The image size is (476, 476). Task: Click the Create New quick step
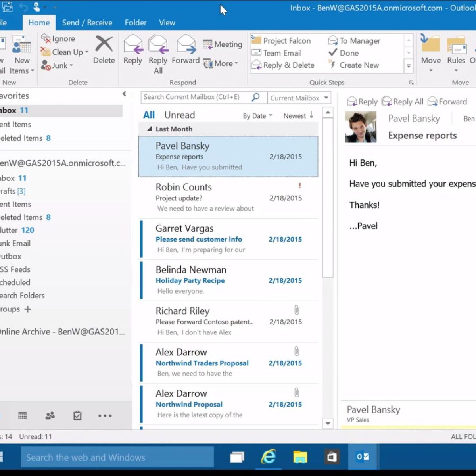pyautogui.click(x=353, y=65)
